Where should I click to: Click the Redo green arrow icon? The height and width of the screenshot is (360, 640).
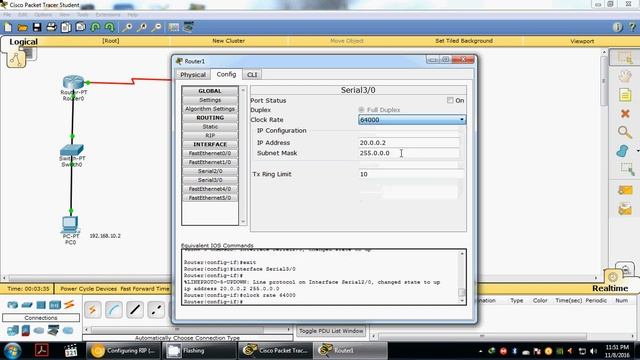pos(109,27)
